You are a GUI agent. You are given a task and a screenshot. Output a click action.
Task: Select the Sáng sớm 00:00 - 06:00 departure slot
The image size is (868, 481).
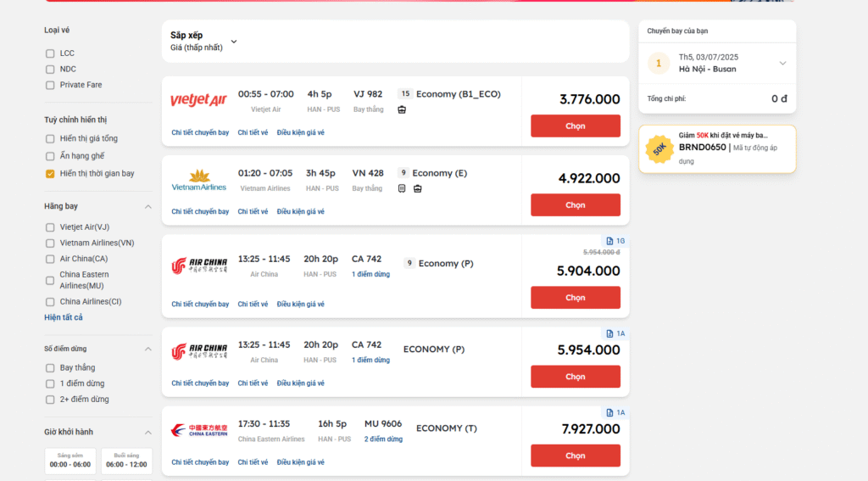click(x=70, y=461)
